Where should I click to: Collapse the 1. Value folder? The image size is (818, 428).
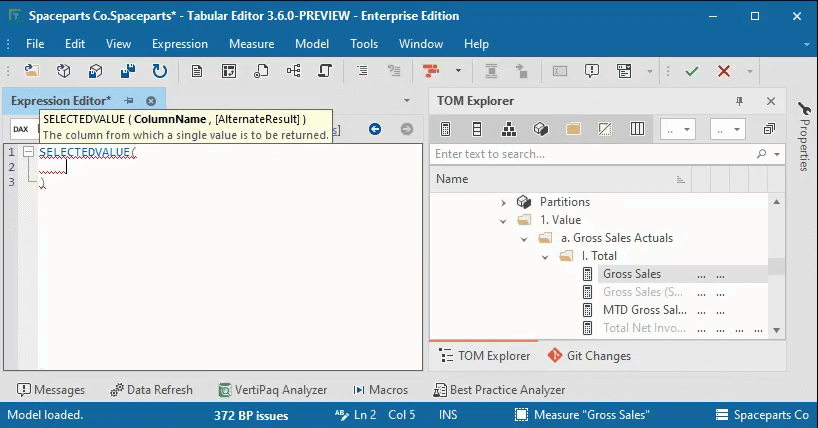click(x=503, y=221)
